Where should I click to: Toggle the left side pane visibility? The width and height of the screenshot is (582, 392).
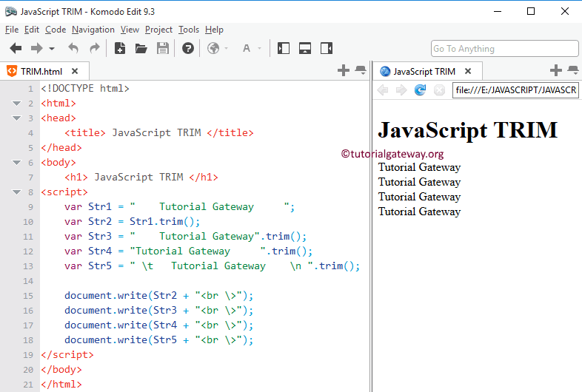click(x=284, y=49)
